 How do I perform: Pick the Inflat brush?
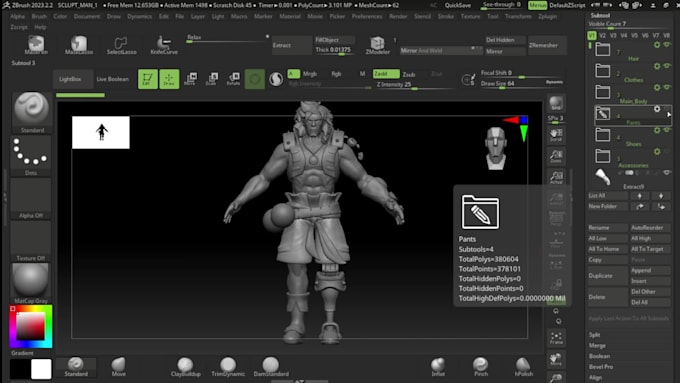[x=438, y=367]
